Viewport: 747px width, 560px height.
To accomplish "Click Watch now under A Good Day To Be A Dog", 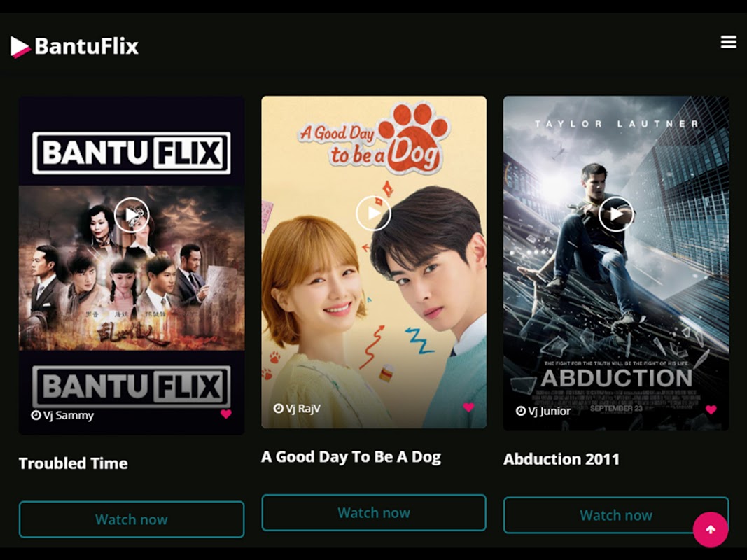I will (x=374, y=512).
